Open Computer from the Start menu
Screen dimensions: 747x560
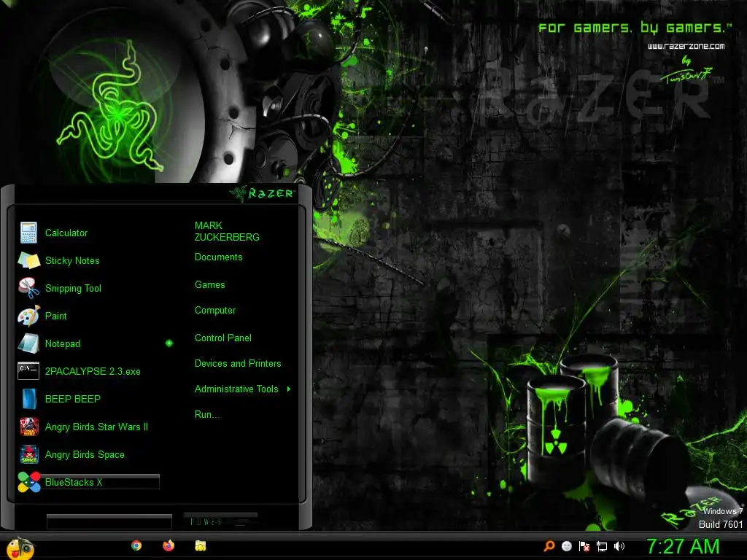click(x=215, y=311)
